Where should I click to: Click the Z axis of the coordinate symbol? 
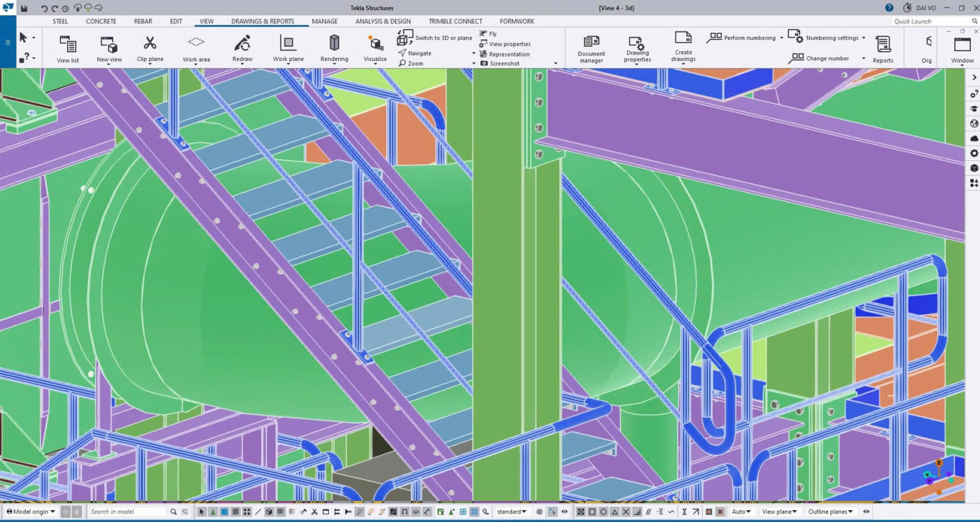click(x=939, y=463)
